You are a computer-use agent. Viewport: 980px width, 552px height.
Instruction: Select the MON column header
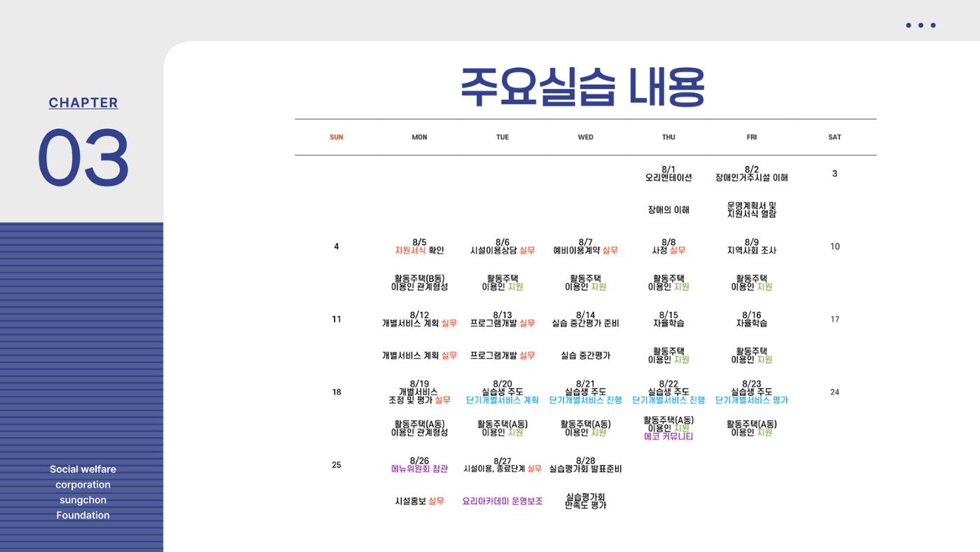(419, 137)
